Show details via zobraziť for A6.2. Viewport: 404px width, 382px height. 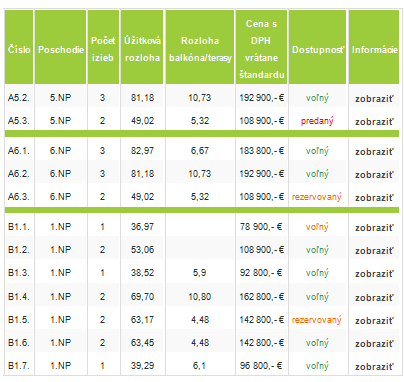point(374,175)
